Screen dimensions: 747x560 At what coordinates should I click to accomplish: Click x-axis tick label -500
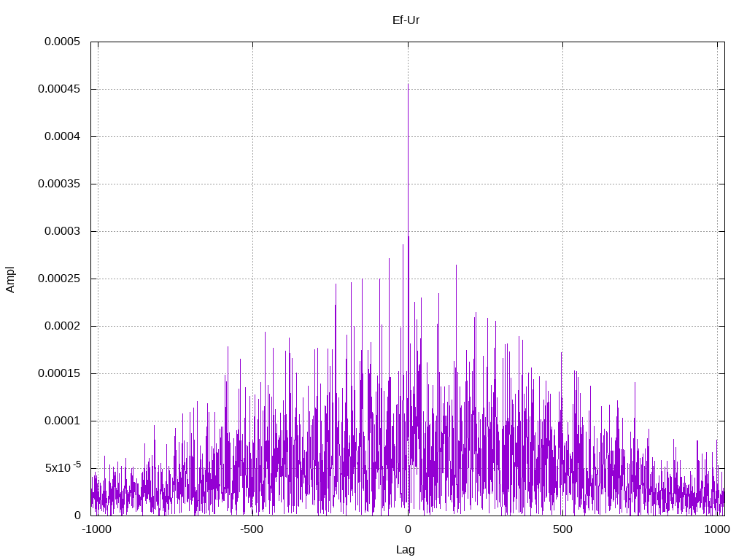[252, 529]
